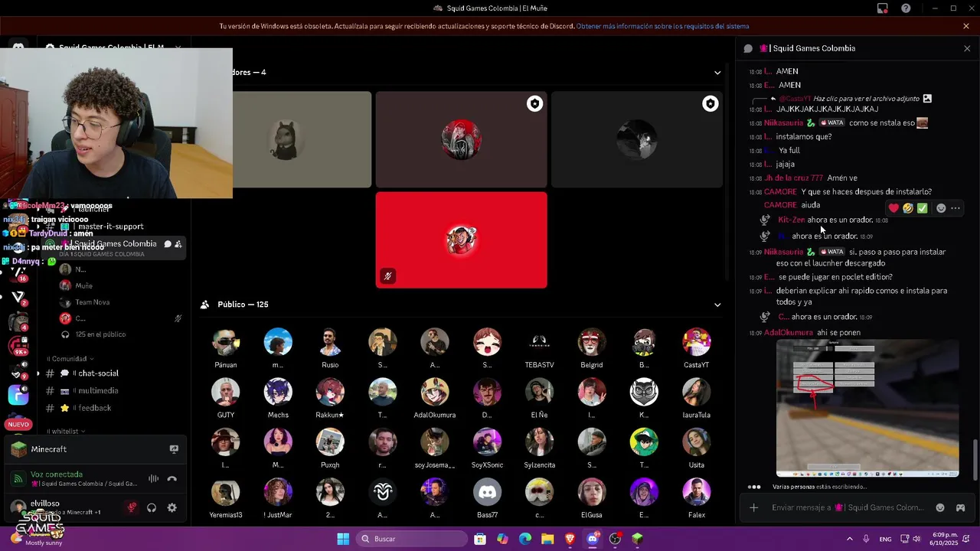The height and width of the screenshot is (551, 980).
Task: Click the ENG language indicator in the taskbar
Action: [885, 539]
